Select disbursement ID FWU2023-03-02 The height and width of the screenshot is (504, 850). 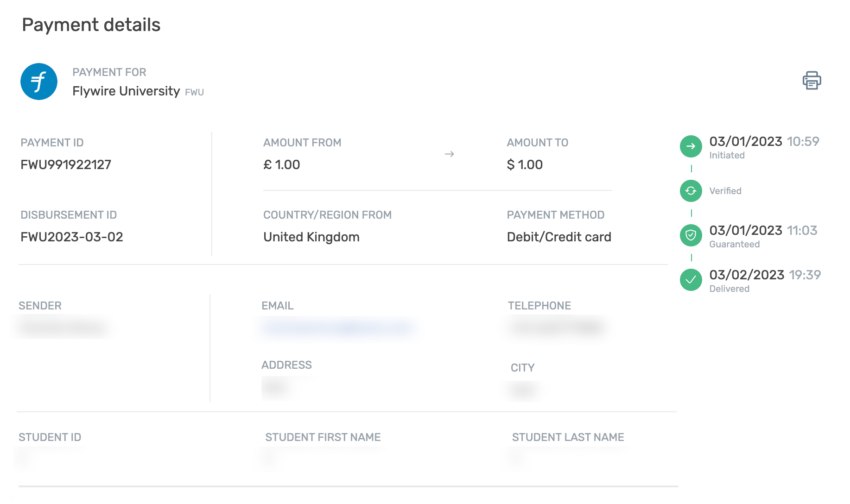pos(72,237)
